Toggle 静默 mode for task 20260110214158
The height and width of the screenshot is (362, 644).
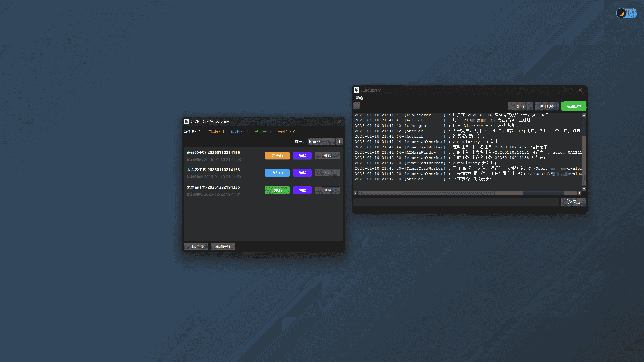302,173
